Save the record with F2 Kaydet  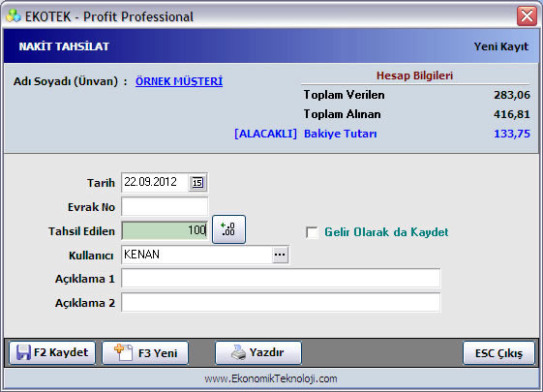coord(52,353)
